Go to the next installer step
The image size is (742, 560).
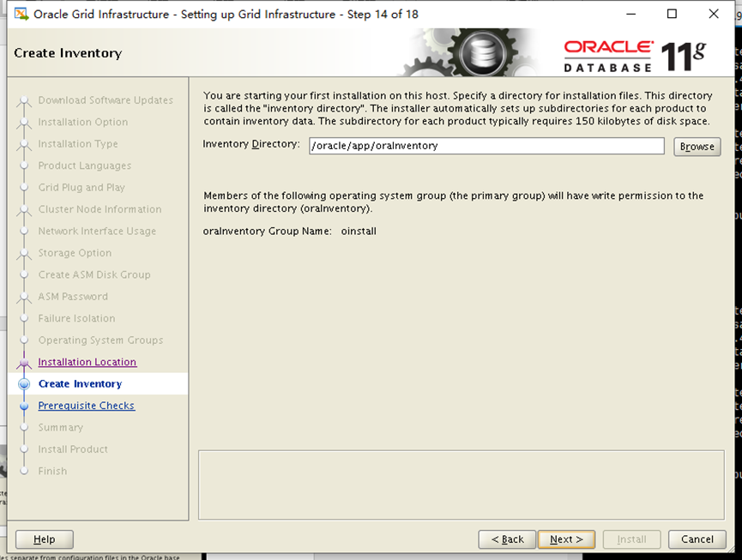tap(566, 539)
